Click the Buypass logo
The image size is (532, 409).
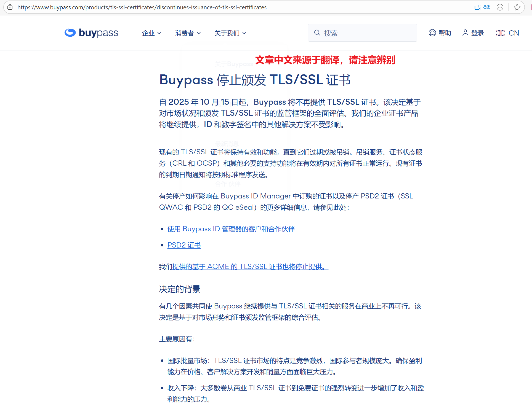click(x=91, y=33)
